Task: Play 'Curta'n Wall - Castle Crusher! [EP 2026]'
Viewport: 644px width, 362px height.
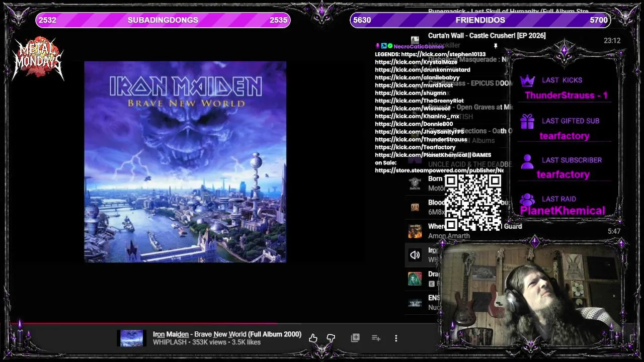Action: [x=487, y=36]
